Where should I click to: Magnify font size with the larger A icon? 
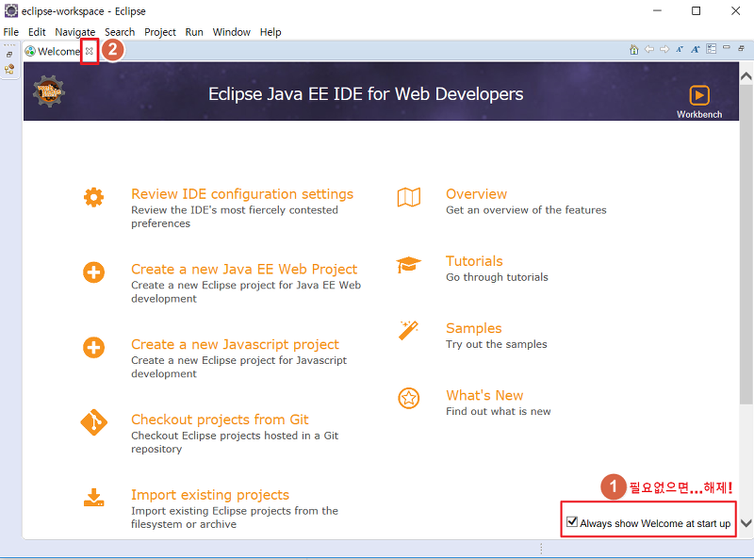(696, 49)
